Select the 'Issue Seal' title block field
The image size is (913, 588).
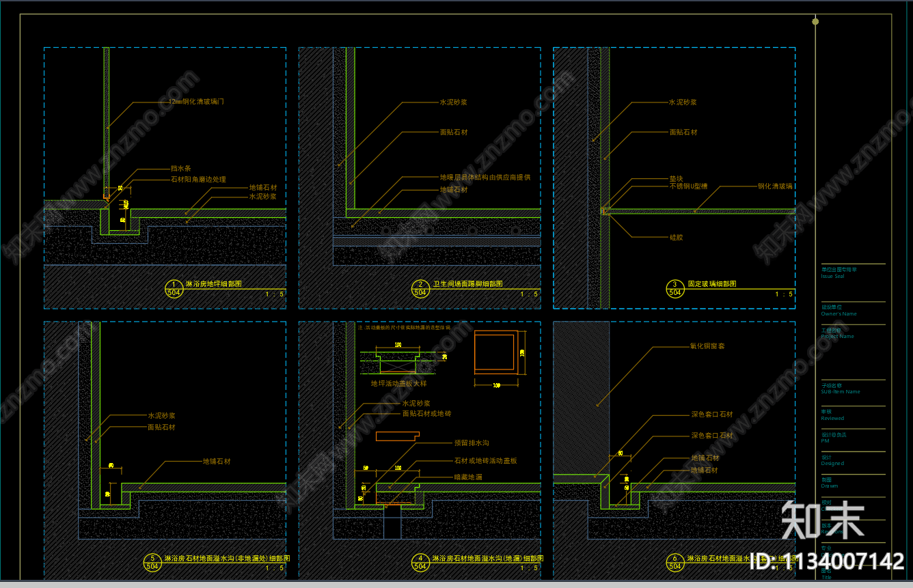click(x=832, y=277)
